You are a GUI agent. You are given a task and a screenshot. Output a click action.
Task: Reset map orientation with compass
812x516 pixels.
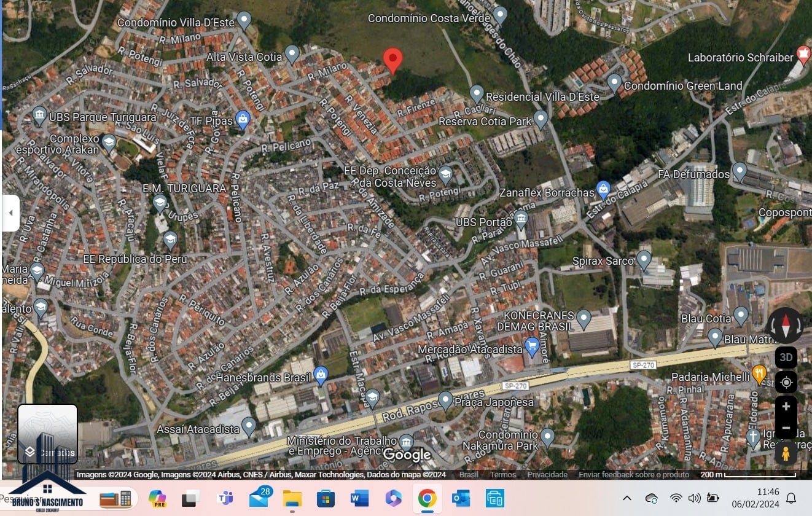pos(786,326)
